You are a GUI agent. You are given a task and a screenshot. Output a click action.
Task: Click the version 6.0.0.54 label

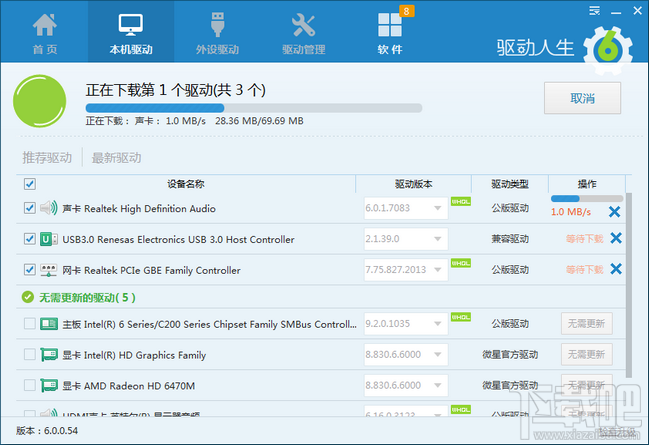point(47,431)
